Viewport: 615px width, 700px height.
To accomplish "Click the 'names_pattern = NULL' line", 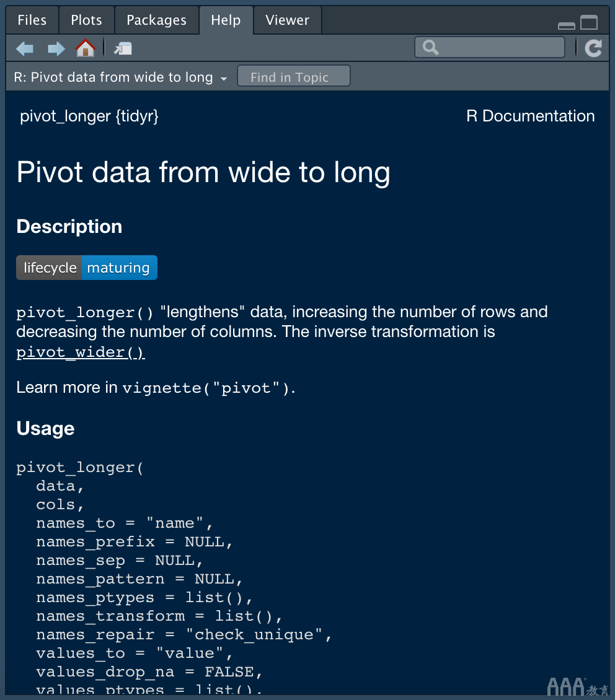I will [139, 579].
